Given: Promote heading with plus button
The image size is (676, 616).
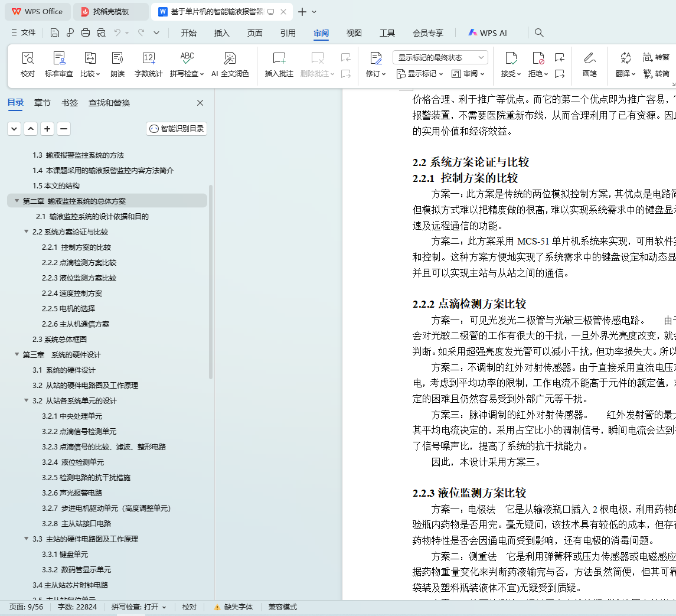Looking at the screenshot, I should 47,129.
